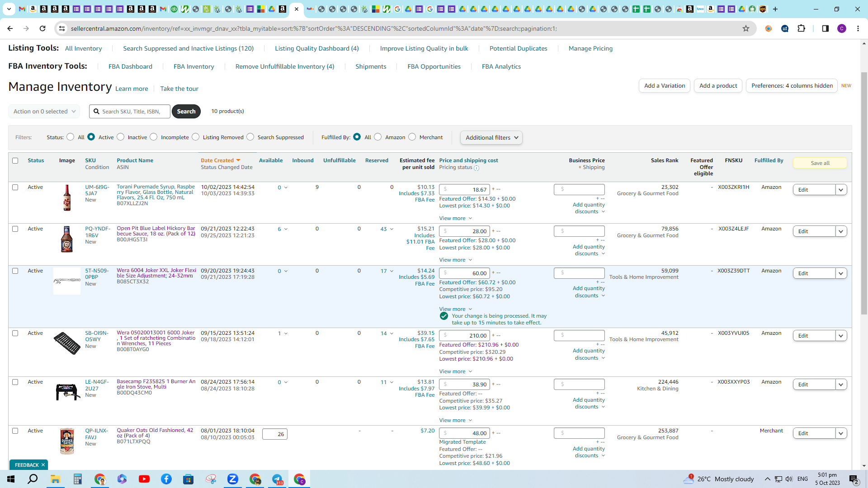Open Edit dropdown arrow for Torani syrup
This screenshot has width=868, height=488.
[x=841, y=190]
